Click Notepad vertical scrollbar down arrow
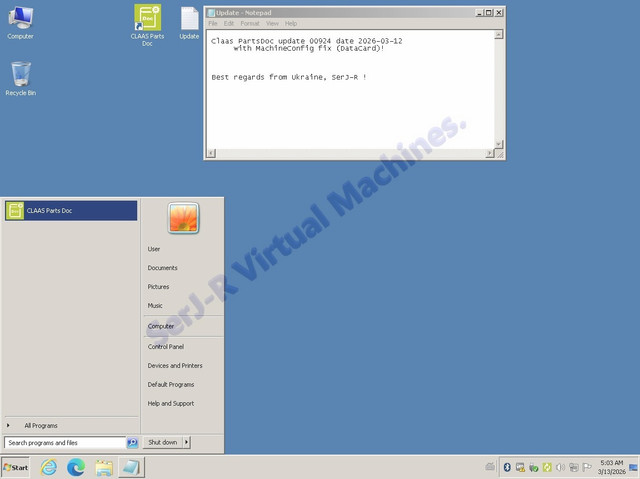This screenshot has height=479, width=640. pos(498,144)
